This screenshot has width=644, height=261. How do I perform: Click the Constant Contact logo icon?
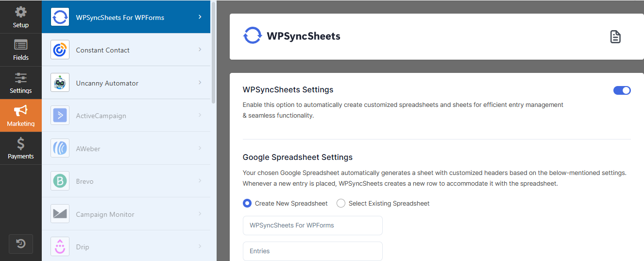click(60, 50)
